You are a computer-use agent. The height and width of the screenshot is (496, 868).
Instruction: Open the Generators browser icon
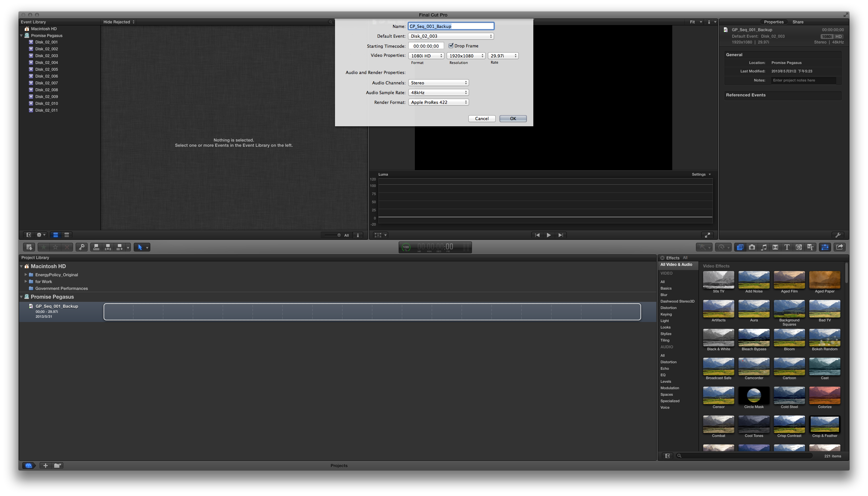tap(799, 247)
